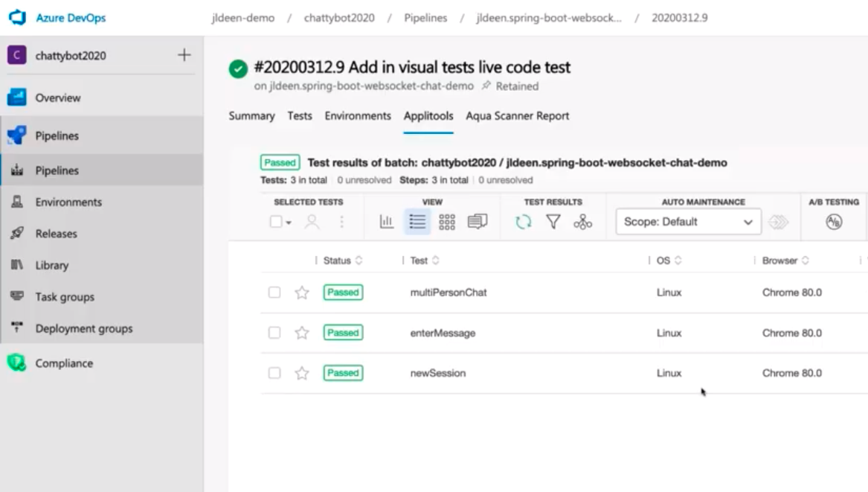Star the enterMessage test

click(x=301, y=333)
